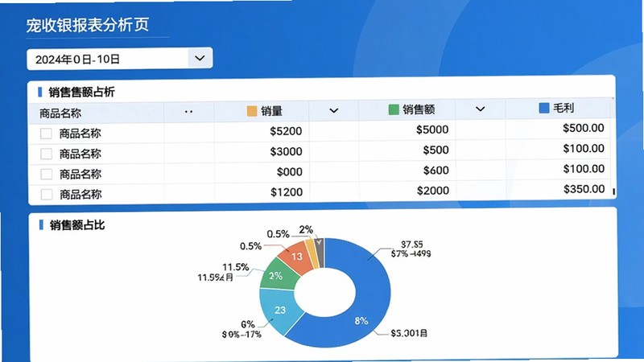Click the blue 毛利 legend swatch
This screenshot has height=362, width=644.
click(x=544, y=108)
